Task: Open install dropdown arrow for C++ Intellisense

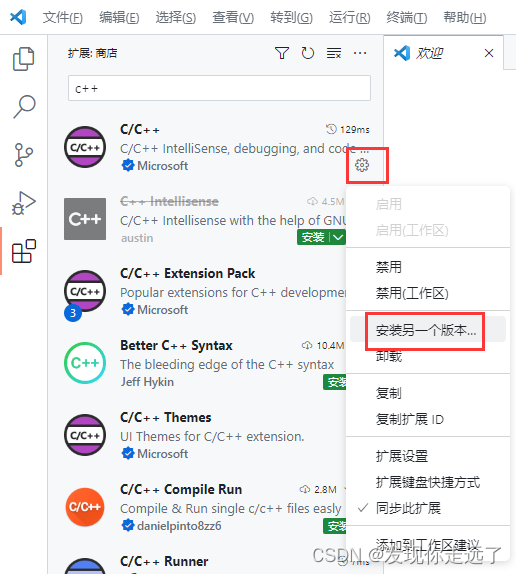Action: (338, 238)
